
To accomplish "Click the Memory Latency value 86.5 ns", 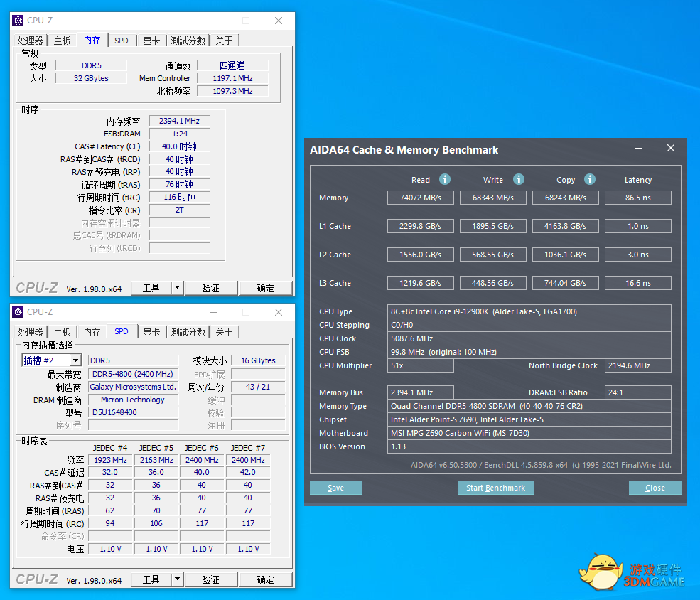I will (x=638, y=198).
